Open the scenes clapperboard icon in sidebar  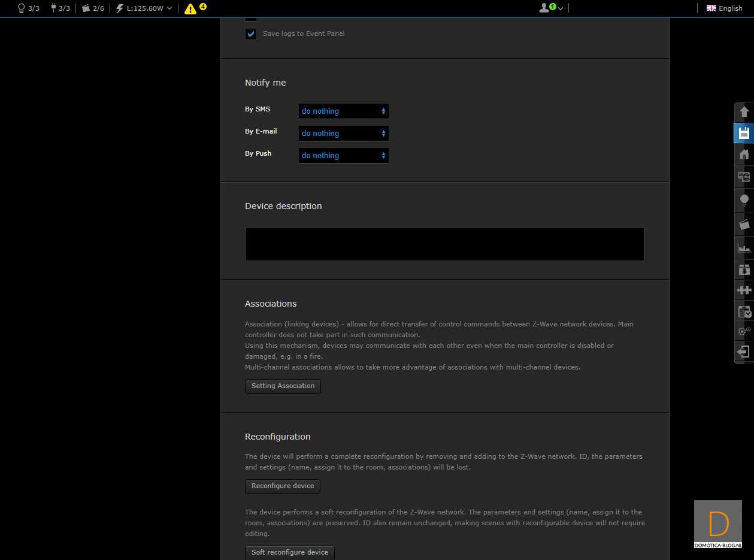(744, 224)
